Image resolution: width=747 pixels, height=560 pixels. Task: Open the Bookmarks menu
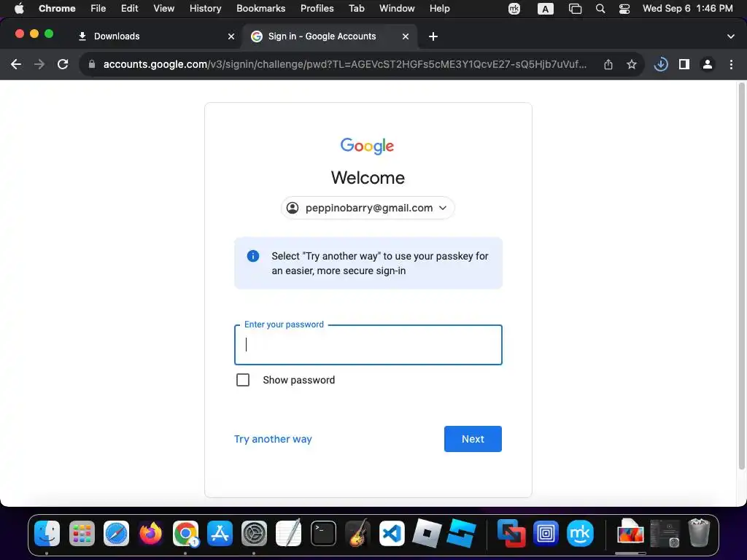click(261, 9)
